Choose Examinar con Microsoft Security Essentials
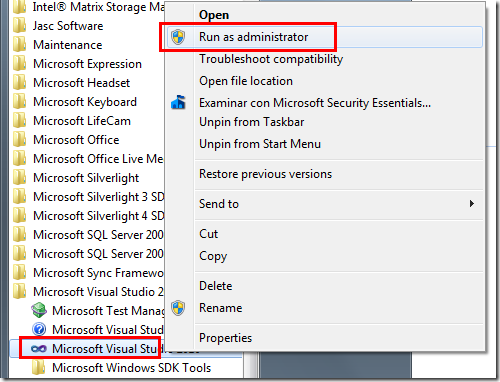The image size is (500, 382). tap(315, 103)
